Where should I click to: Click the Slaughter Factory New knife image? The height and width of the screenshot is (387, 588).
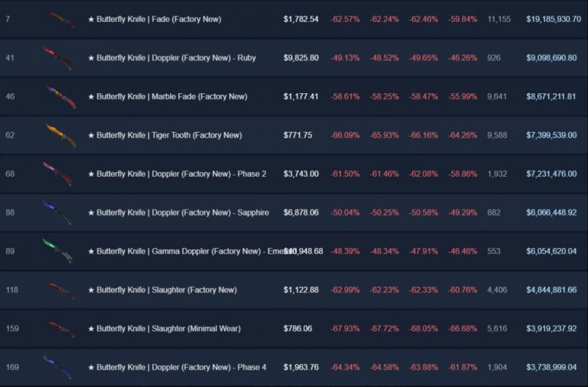tap(61, 290)
